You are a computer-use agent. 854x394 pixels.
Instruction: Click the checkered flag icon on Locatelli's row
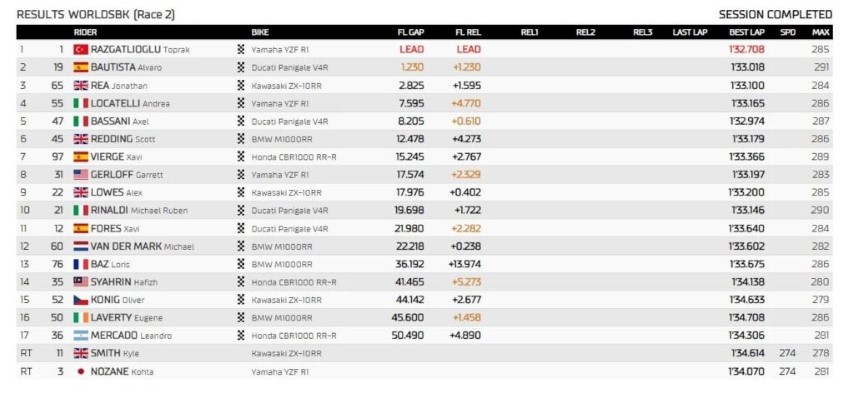point(241,103)
